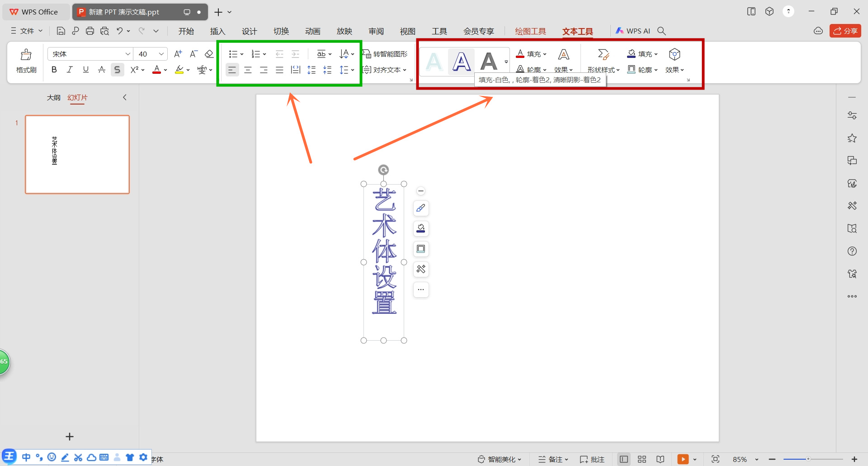Toggle italic formatting
This screenshot has height=466, width=868.
point(70,69)
